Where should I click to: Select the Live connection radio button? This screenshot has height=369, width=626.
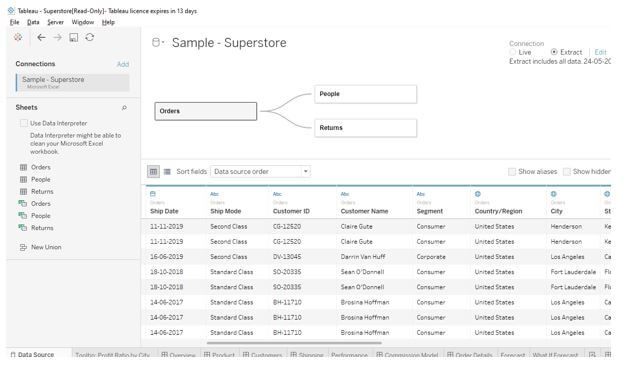(x=513, y=52)
